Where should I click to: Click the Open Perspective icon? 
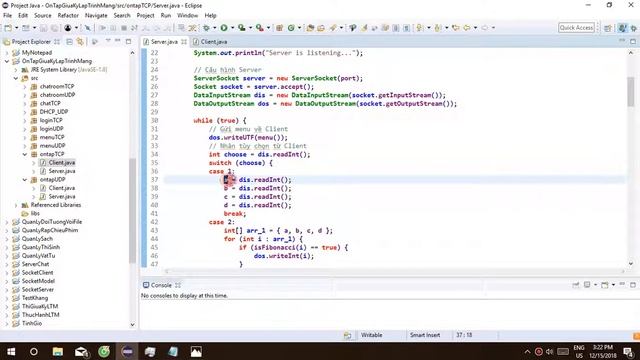[608, 28]
